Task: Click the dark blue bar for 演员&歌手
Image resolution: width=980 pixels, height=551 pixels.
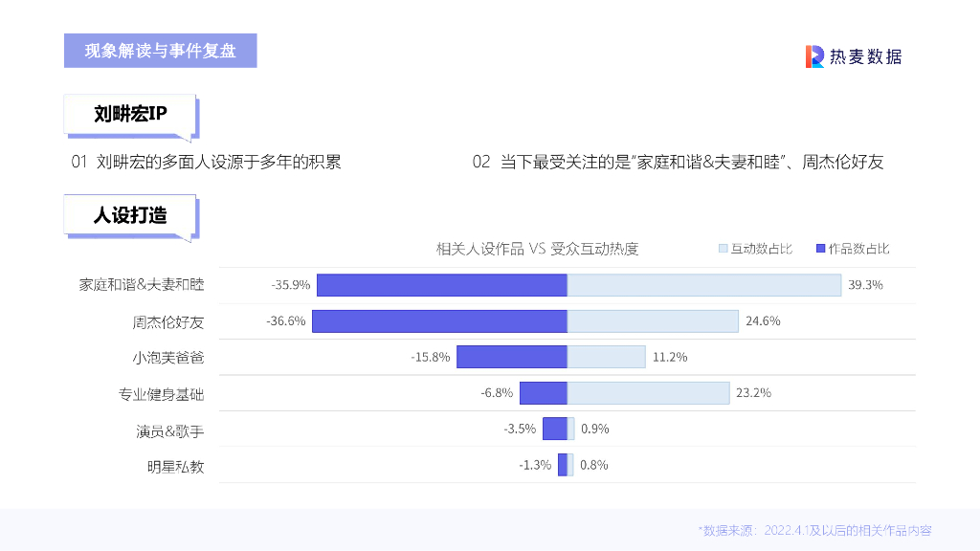Action: point(555,429)
